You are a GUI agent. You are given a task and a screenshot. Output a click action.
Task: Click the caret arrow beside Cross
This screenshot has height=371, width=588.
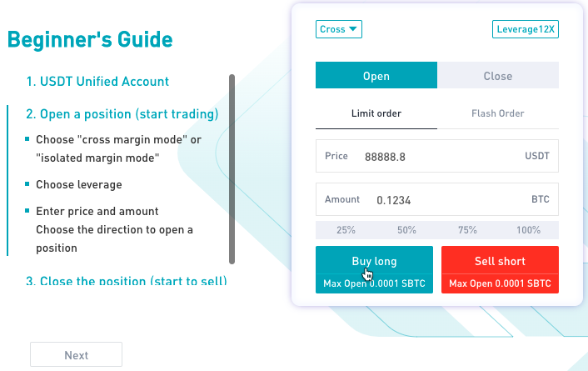[x=353, y=29]
